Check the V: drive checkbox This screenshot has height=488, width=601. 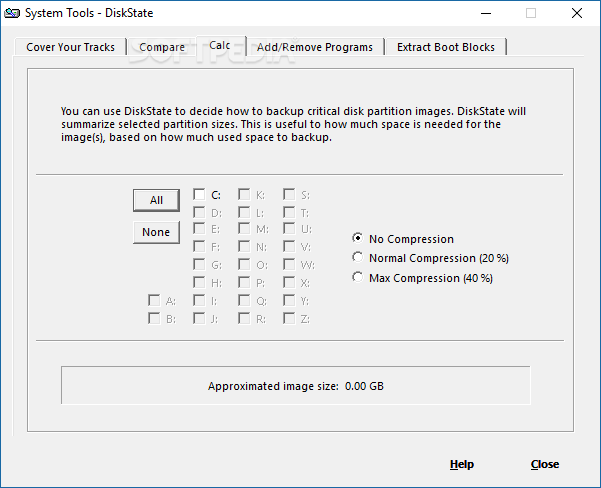[x=289, y=246]
